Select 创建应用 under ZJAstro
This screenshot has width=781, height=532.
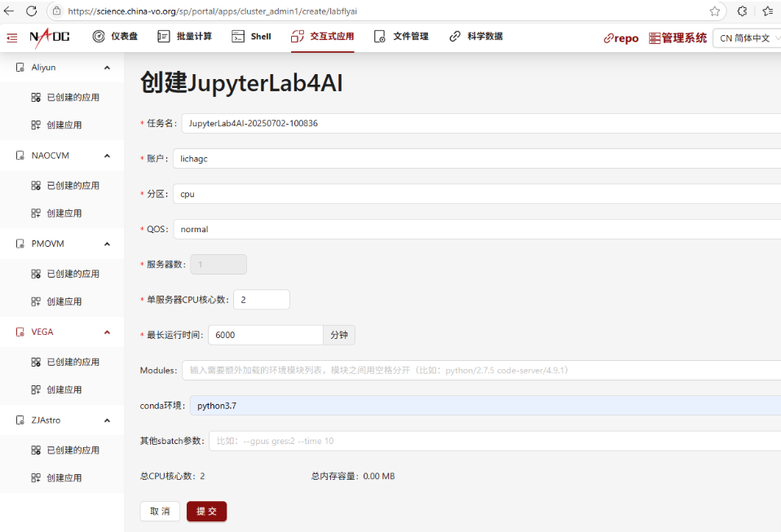64,477
